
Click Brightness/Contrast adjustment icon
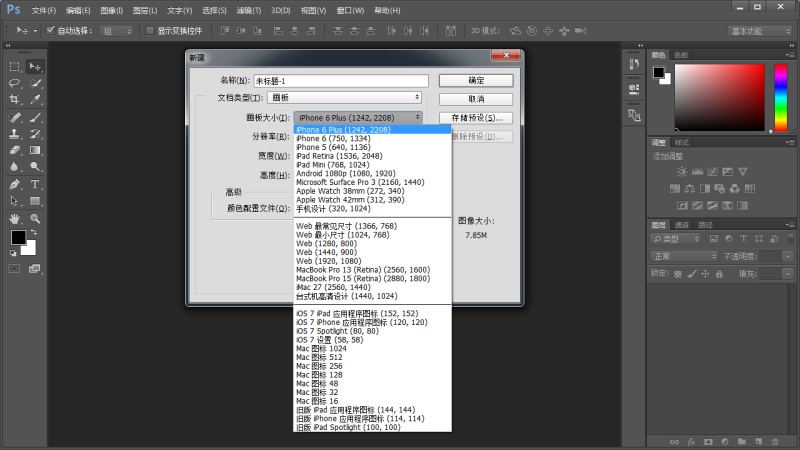click(x=682, y=172)
